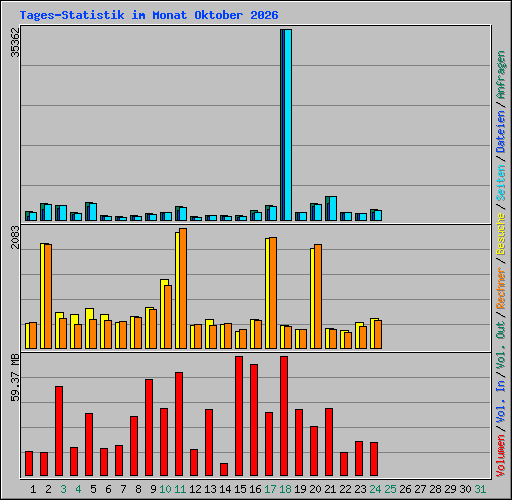This screenshot has width=512, height=500.
Task: Click the day 14 axis label
Action: pyautogui.click(x=225, y=489)
